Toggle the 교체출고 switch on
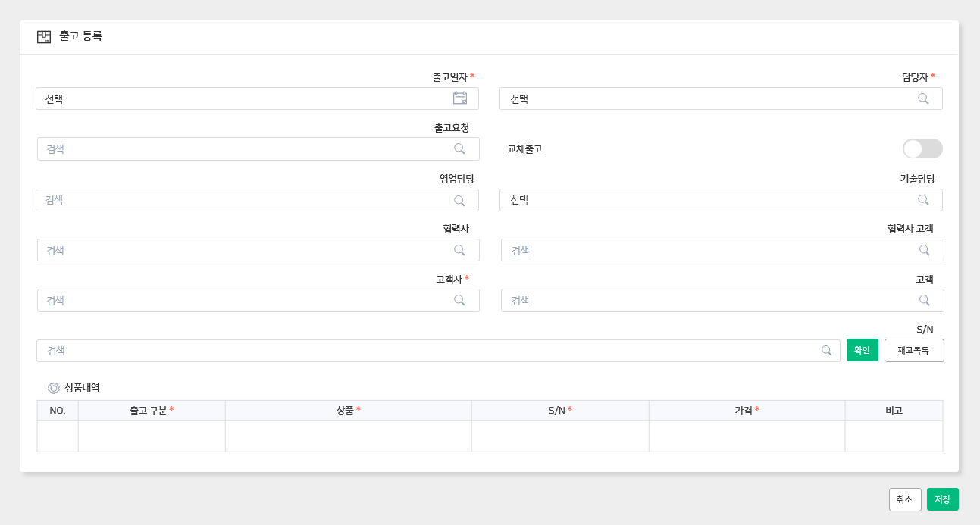Image resolution: width=980 pixels, height=525 pixels. [x=922, y=148]
